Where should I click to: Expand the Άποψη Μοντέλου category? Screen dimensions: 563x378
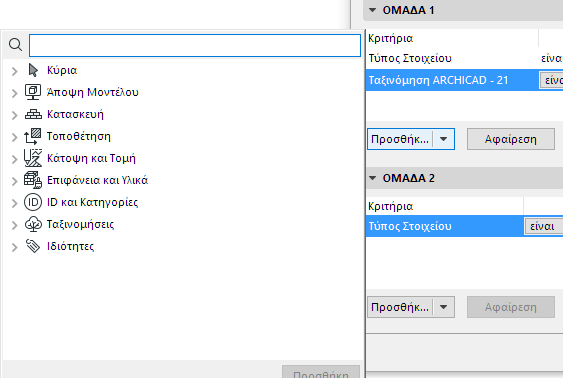(x=14, y=93)
